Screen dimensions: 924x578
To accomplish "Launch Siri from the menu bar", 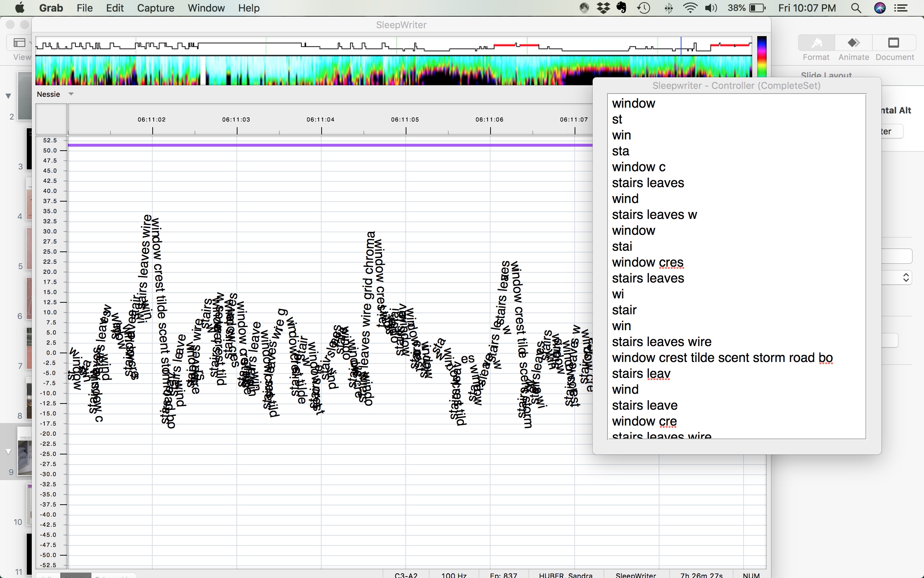I will (x=880, y=8).
